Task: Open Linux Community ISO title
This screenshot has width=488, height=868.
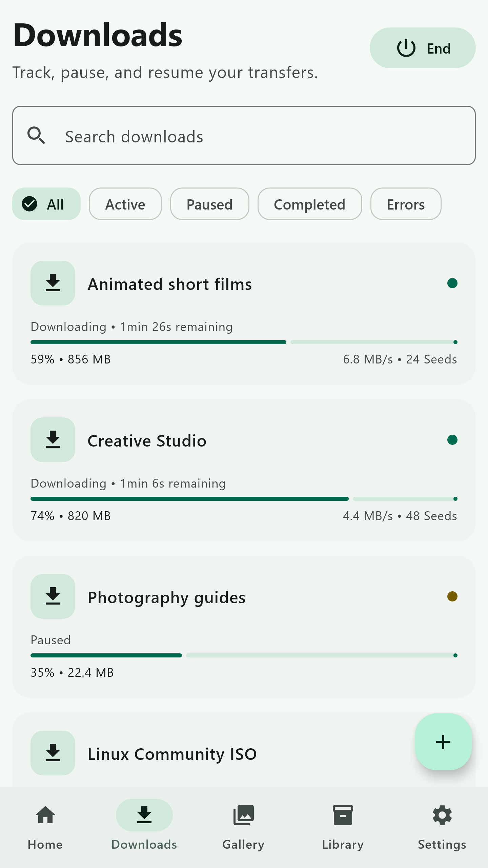Action: tap(172, 754)
